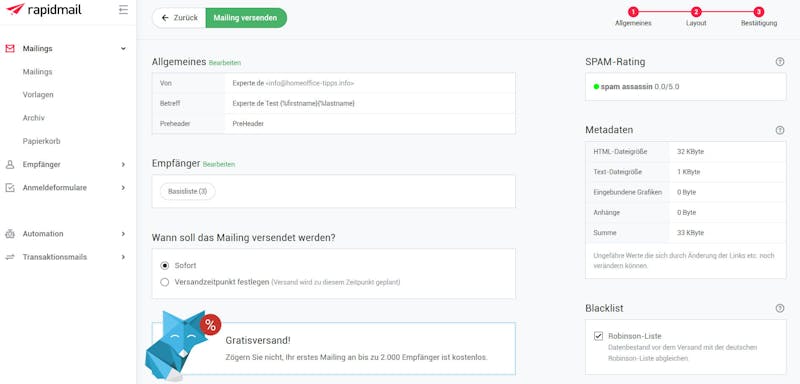Collapse the sidebar menu icon
The width and height of the screenshot is (800, 384).
click(x=123, y=10)
